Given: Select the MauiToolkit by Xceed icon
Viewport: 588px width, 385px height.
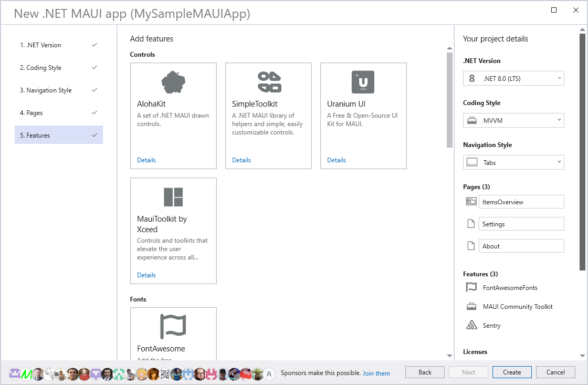Looking at the screenshot, I should (173, 197).
